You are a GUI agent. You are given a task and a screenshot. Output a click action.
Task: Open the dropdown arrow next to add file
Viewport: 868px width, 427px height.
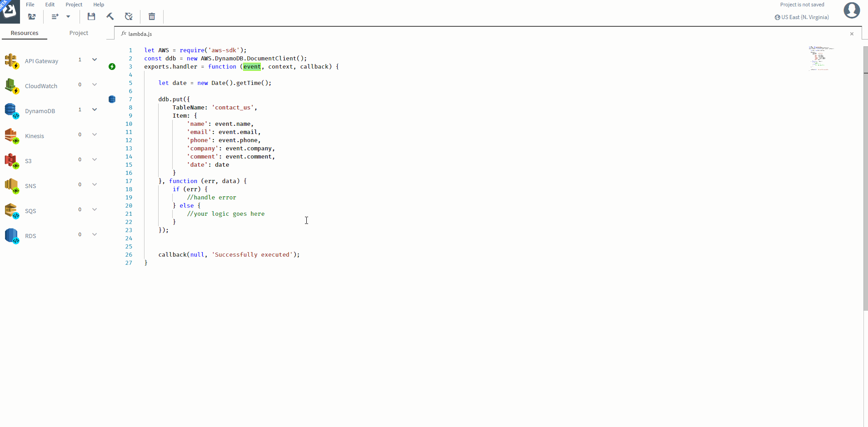click(68, 17)
